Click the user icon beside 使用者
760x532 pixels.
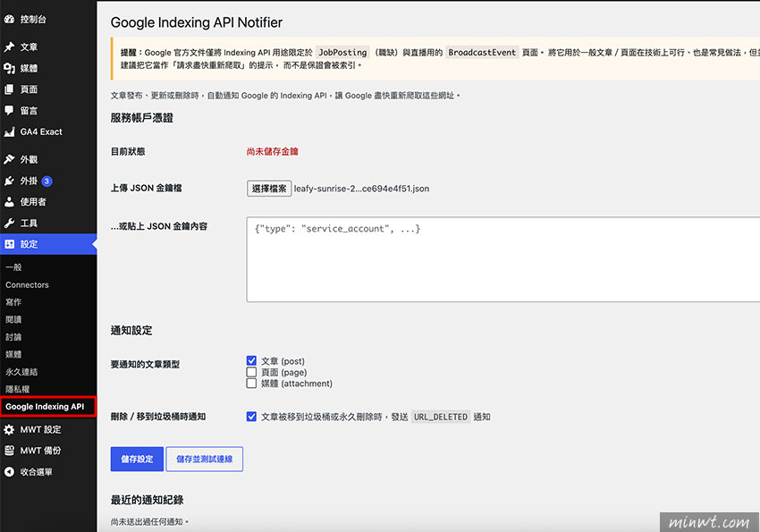tap(9, 201)
